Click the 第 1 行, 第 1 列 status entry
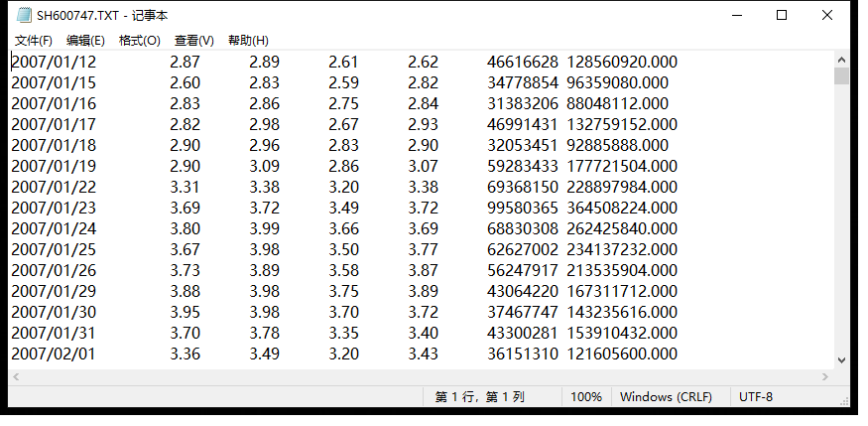 [x=479, y=397]
